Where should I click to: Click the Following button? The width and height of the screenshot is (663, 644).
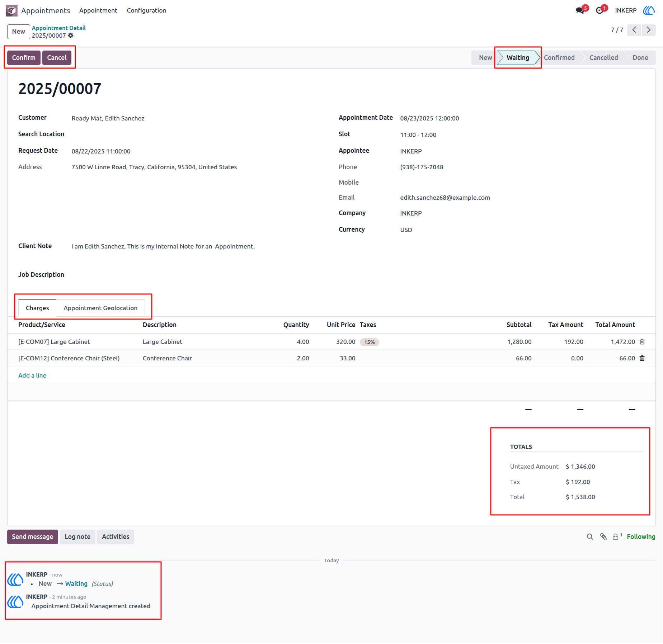(641, 537)
